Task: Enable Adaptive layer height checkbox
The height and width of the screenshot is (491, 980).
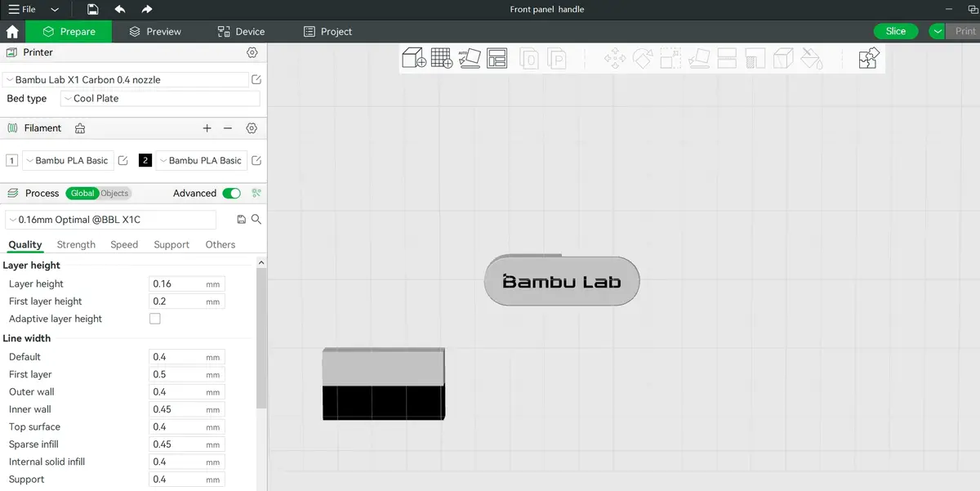Action: click(x=155, y=319)
